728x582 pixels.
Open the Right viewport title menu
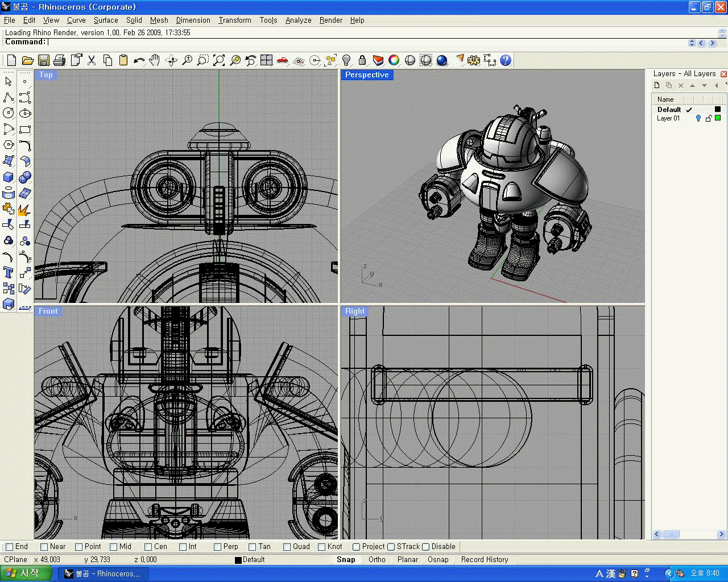tap(355, 311)
